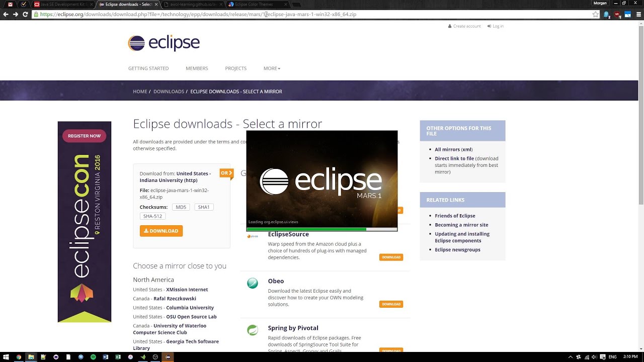Click the REGISTER NOW button on EclipseCon banner

pos(85,136)
